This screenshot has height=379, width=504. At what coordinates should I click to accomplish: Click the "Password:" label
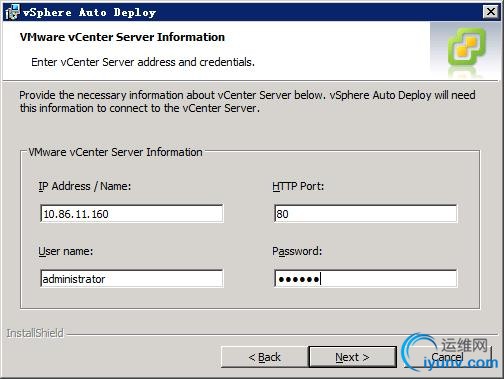[297, 251]
